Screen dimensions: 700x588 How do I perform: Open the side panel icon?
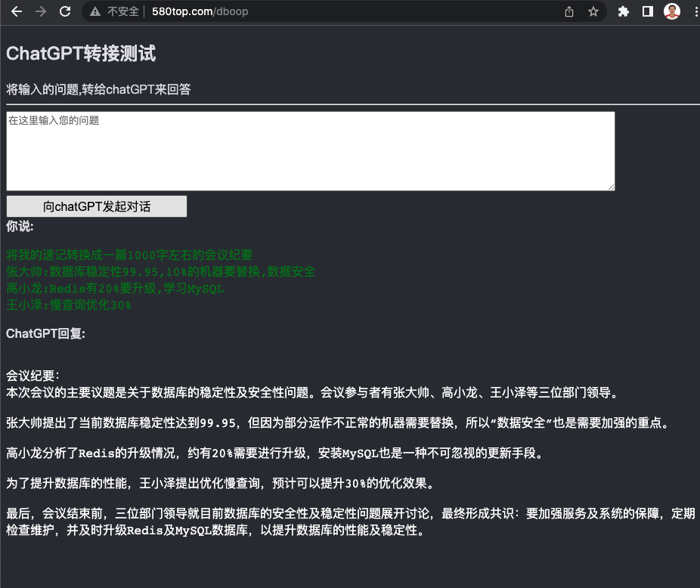(646, 11)
